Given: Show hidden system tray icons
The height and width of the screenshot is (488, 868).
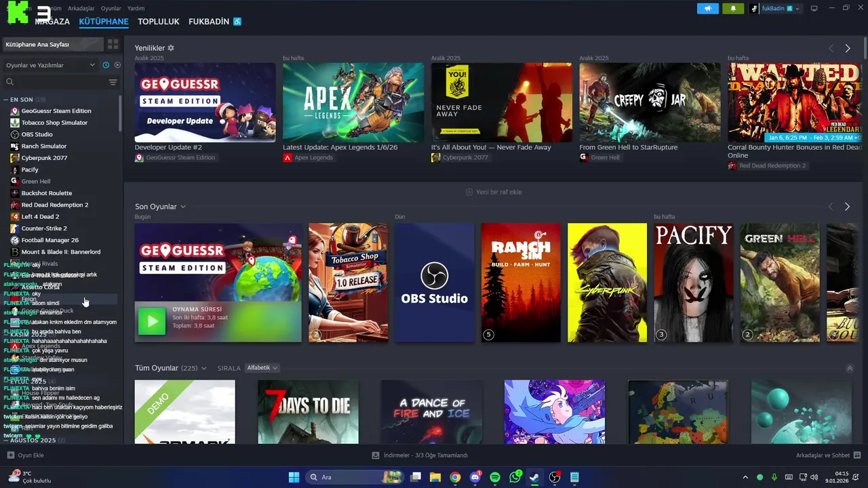Looking at the screenshot, I should [x=745, y=477].
